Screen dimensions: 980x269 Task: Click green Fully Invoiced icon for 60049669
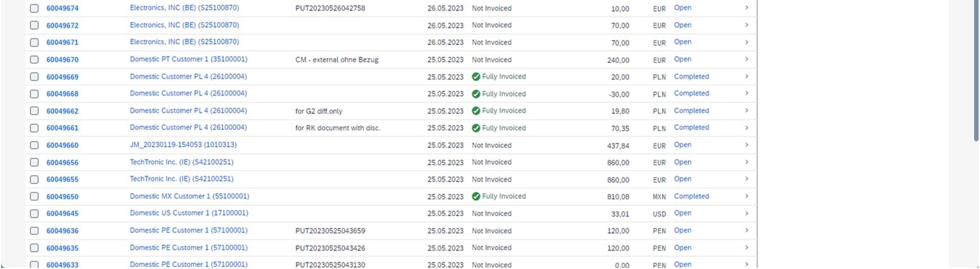[476, 77]
